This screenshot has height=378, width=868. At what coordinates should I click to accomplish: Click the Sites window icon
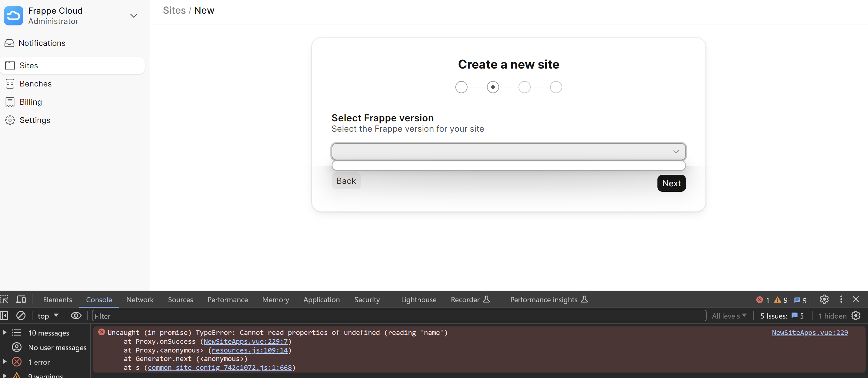pos(10,65)
